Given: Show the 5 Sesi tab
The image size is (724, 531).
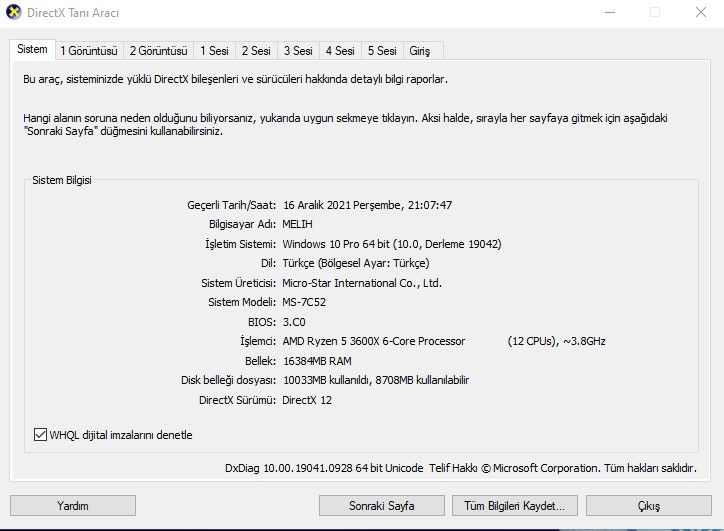Looking at the screenshot, I should tap(382, 51).
